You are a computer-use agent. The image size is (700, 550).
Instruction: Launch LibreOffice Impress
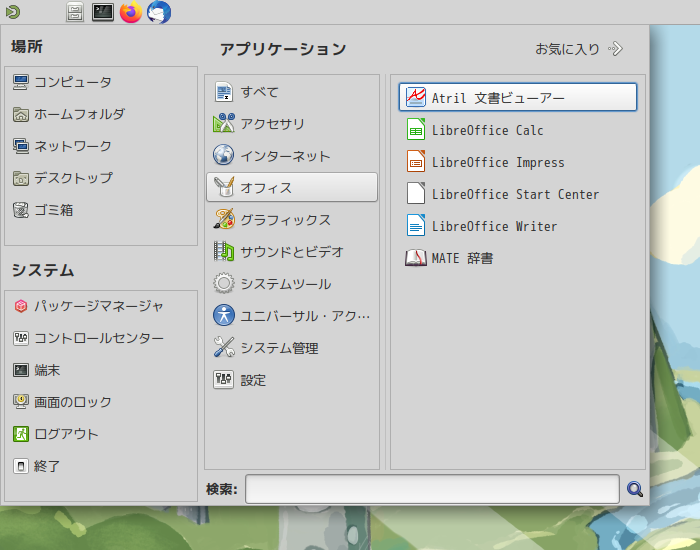pyautogui.click(x=518, y=162)
